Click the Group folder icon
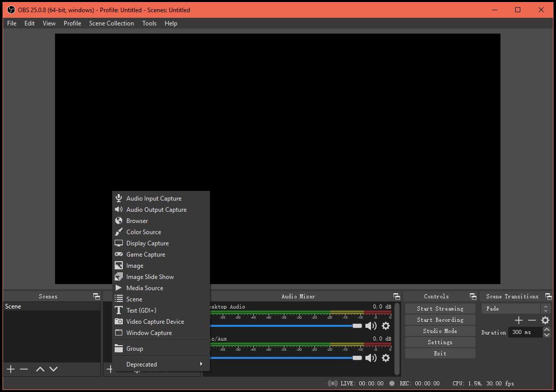 pos(119,348)
